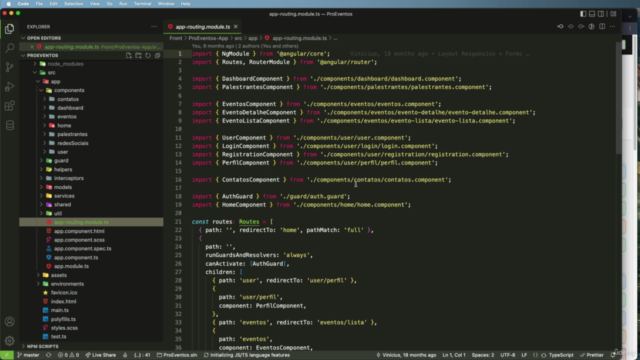The height and width of the screenshot is (360, 640).
Task: Close app-routing.module.ts in Open Editors
Action: pyautogui.click(x=32, y=47)
